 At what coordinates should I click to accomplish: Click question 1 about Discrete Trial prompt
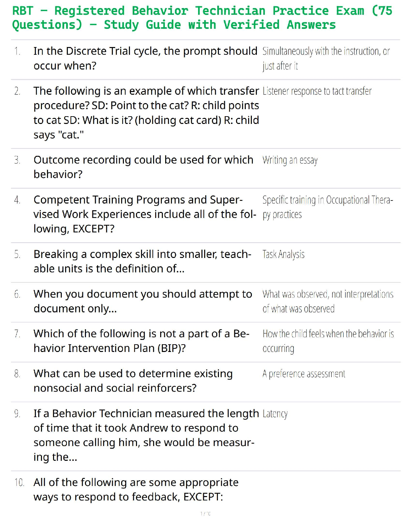(x=145, y=58)
